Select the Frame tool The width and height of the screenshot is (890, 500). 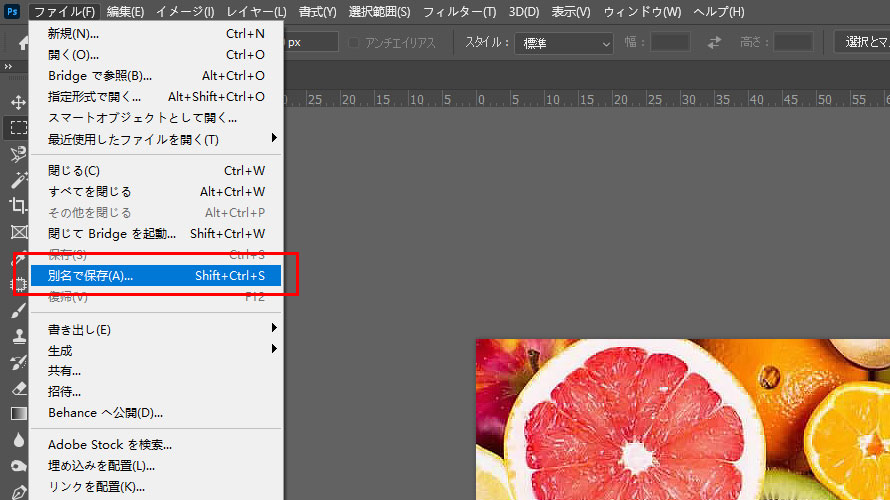(18, 232)
